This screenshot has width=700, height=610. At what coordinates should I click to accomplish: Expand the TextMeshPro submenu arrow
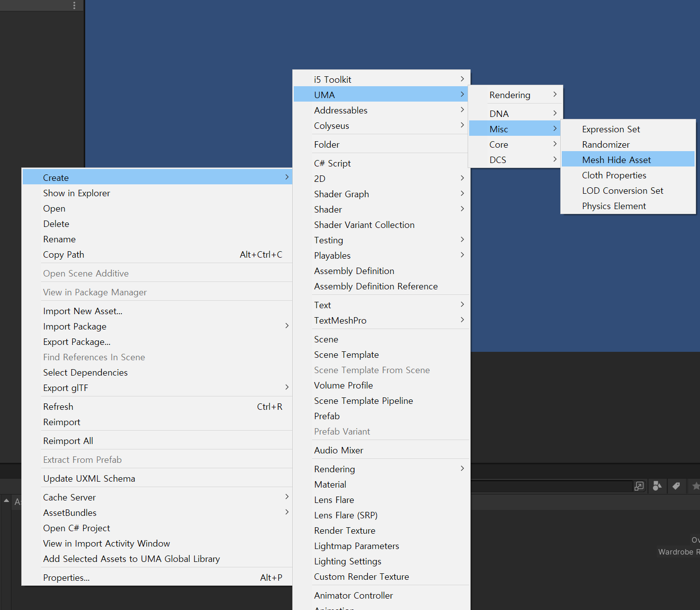(x=462, y=320)
